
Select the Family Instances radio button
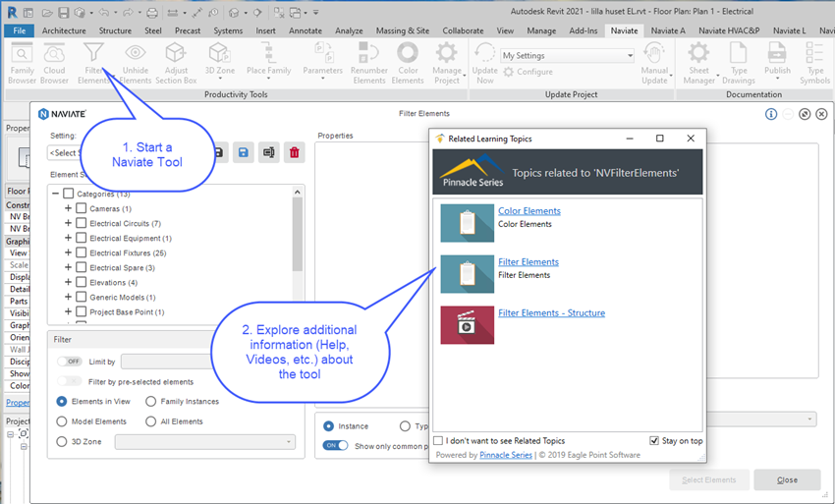click(150, 401)
